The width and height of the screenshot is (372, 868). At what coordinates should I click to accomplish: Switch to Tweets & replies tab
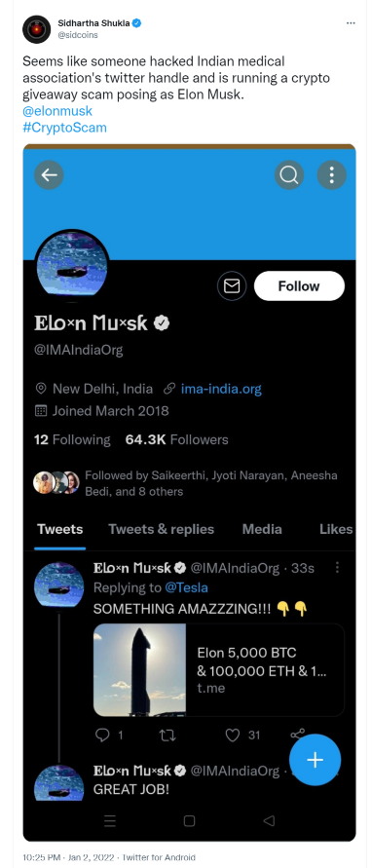point(161,529)
